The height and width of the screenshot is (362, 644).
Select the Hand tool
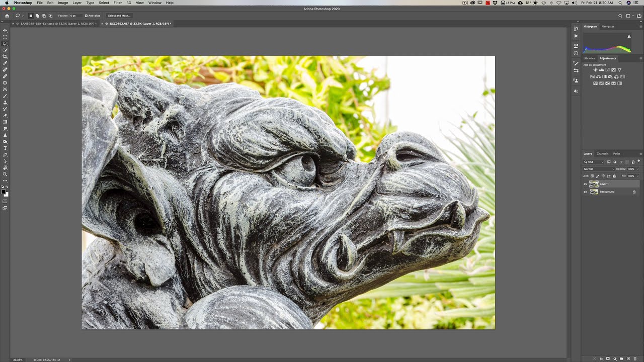point(5,167)
